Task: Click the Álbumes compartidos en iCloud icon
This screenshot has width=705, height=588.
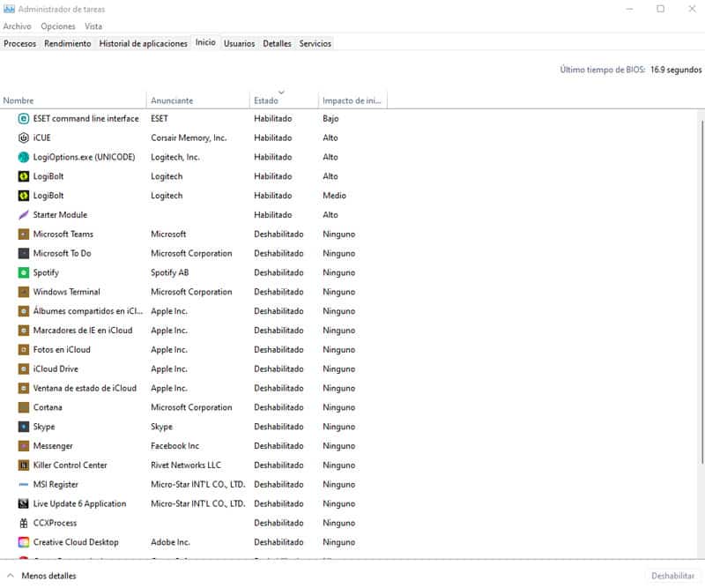Action: coord(24,311)
